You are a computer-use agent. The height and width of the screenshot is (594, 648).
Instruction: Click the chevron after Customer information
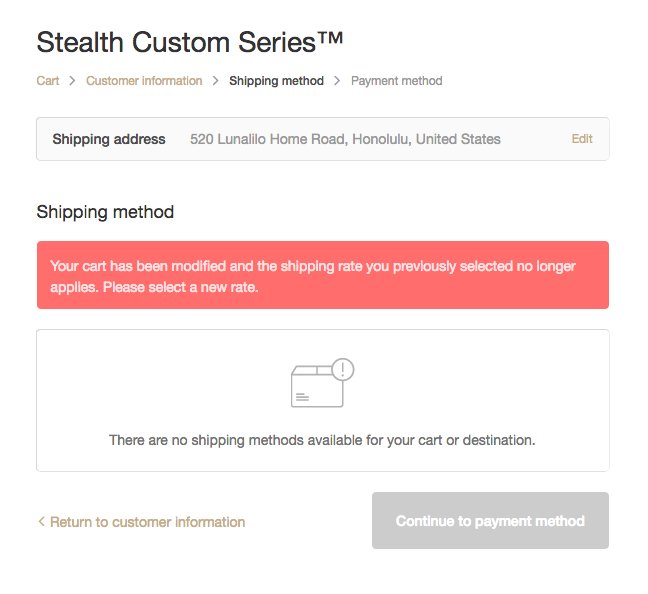[x=215, y=81]
